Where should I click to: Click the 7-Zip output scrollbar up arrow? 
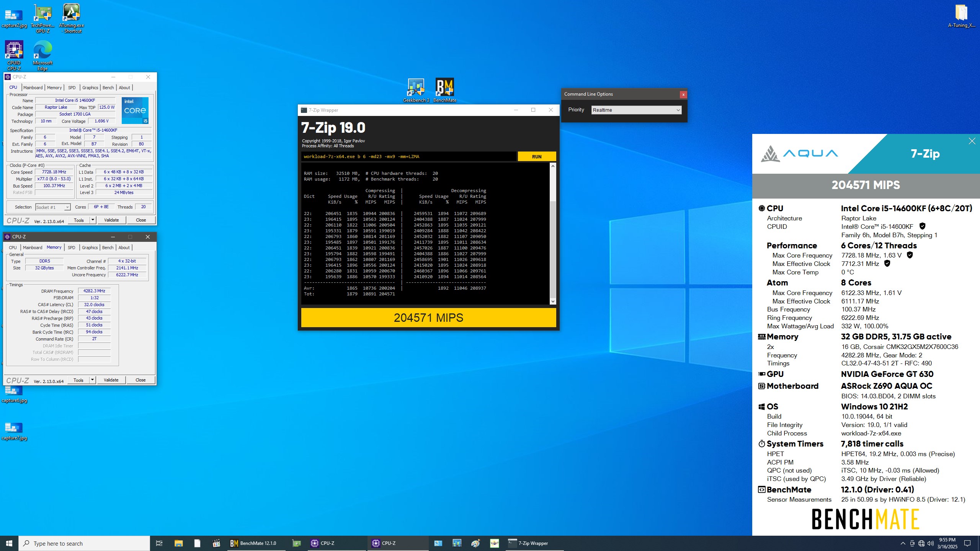click(553, 166)
